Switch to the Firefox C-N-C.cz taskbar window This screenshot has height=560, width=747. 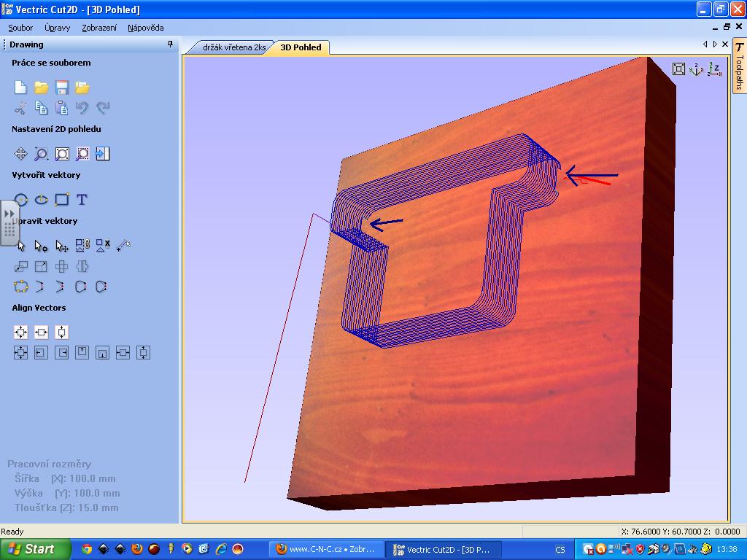(325, 549)
